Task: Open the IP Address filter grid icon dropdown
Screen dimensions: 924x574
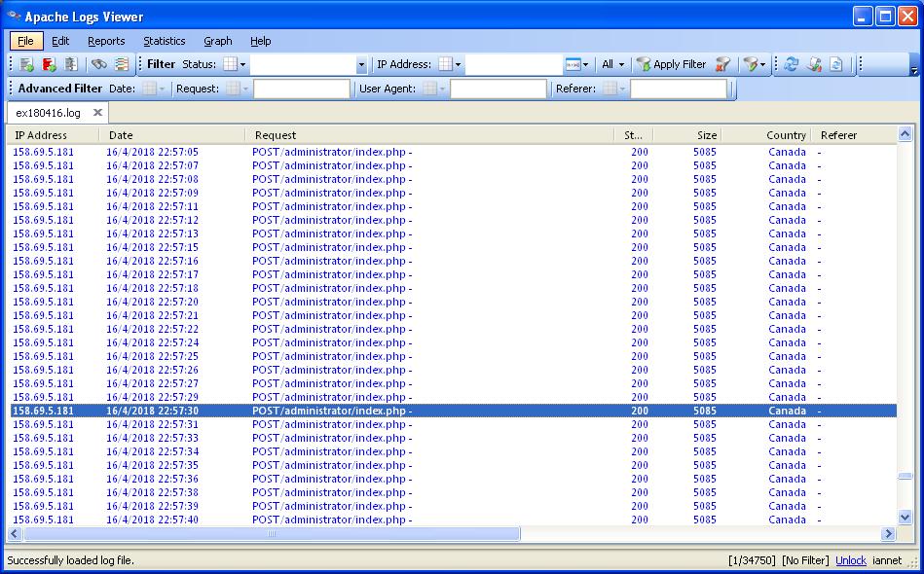Action: [x=450, y=64]
